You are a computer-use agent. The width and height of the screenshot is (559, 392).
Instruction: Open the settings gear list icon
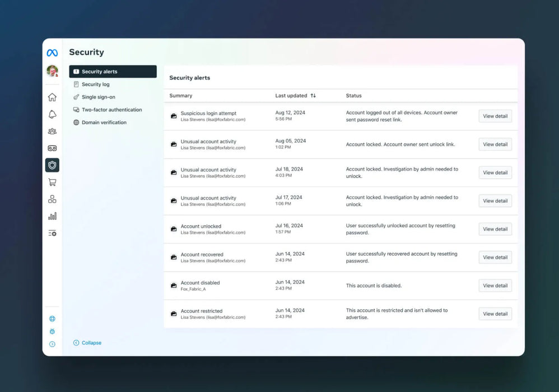point(52,233)
